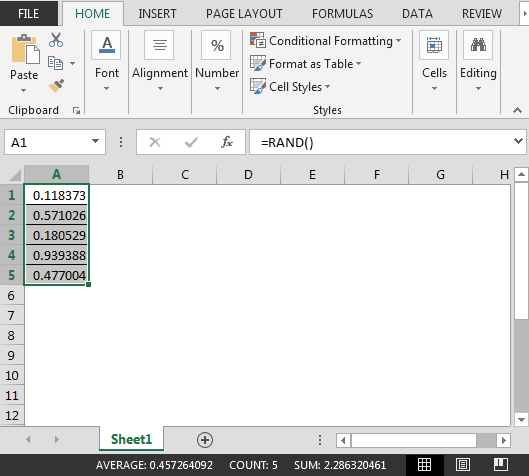This screenshot has height=476, width=529.
Task: Click SUM: 2.286320461 in status bar
Action: pos(340,465)
